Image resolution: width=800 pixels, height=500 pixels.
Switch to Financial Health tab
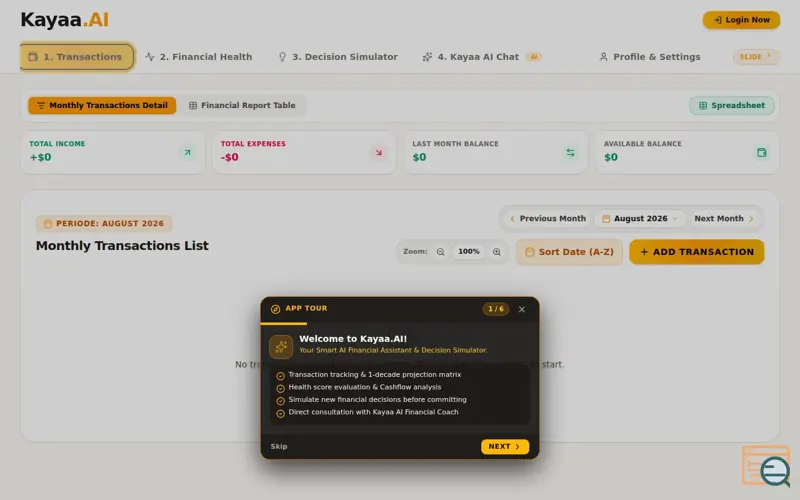click(199, 57)
